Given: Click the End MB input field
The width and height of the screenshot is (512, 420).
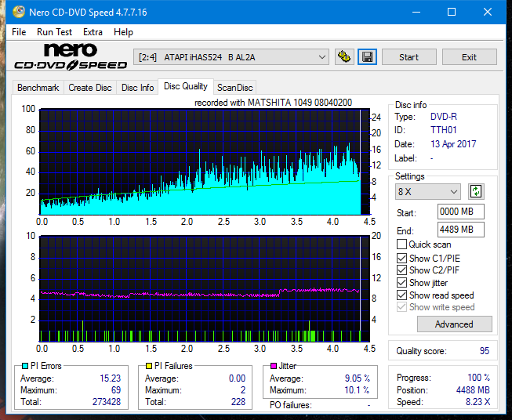Looking at the screenshot, I should (x=460, y=230).
